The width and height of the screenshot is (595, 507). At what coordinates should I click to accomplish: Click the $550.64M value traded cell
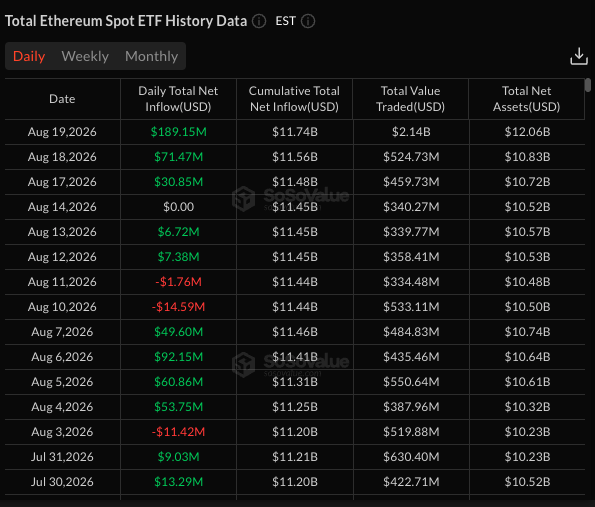[411, 383]
